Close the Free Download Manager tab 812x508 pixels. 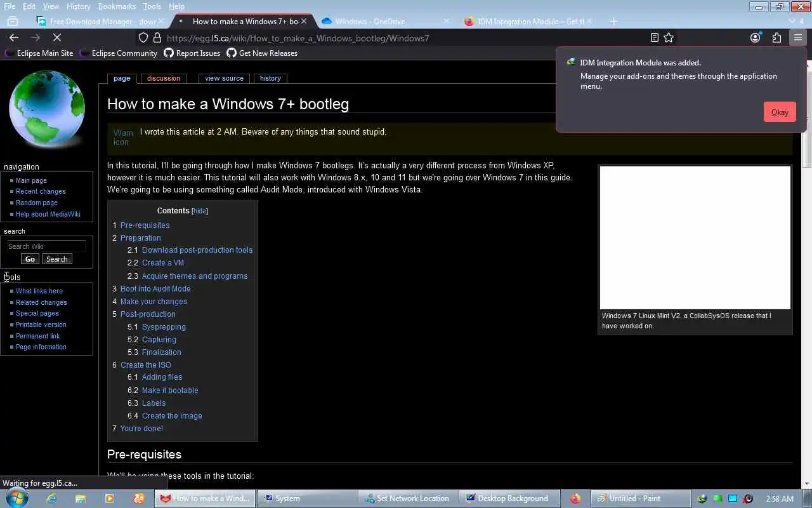[x=160, y=22]
